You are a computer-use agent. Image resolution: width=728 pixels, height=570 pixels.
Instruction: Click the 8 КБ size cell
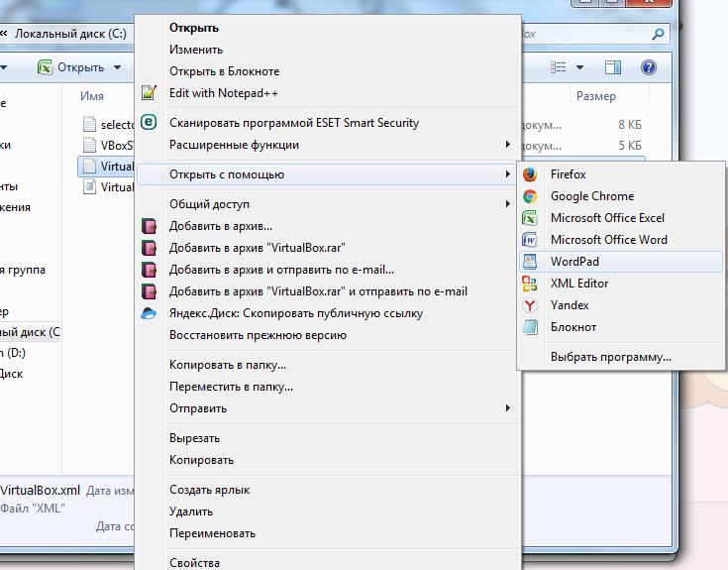click(630, 125)
